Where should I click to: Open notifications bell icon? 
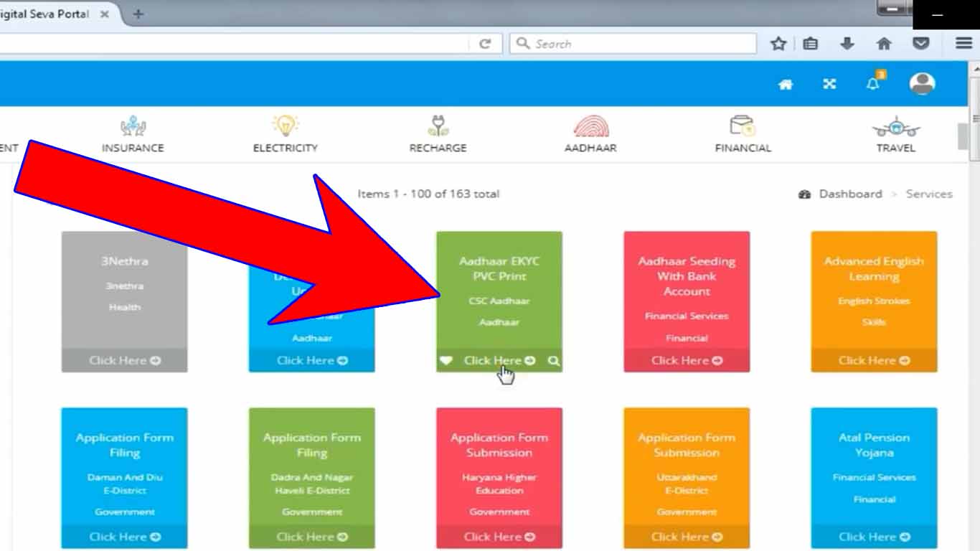pyautogui.click(x=874, y=83)
